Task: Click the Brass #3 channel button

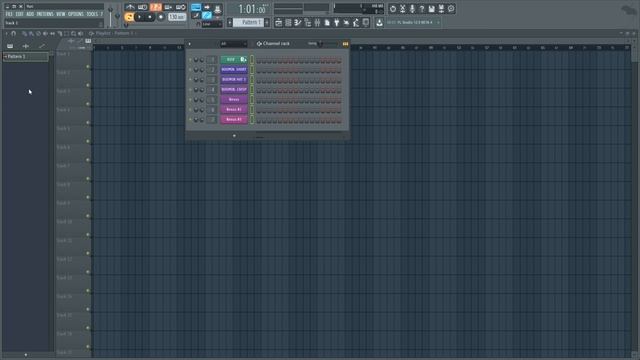Action: (x=234, y=120)
